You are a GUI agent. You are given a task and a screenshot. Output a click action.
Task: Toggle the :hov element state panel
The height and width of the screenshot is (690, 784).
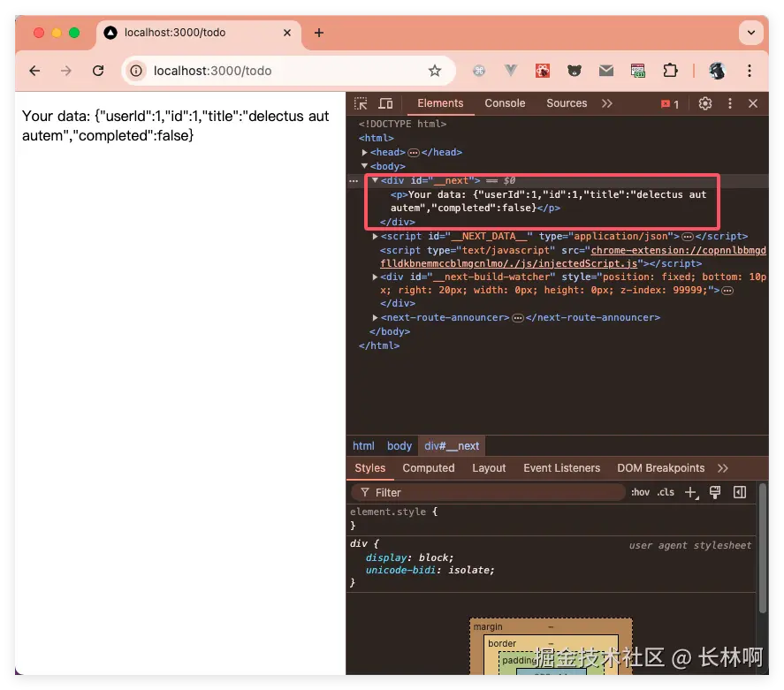[x=640, y=492]
